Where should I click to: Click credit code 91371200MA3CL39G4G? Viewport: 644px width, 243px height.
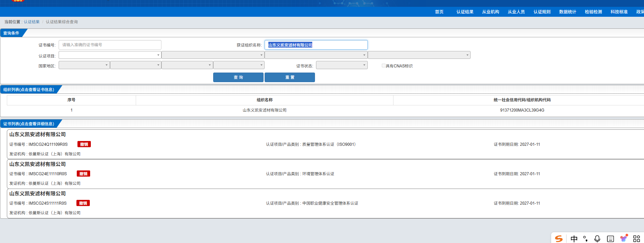pyautogui.click(x=522, y=110)
